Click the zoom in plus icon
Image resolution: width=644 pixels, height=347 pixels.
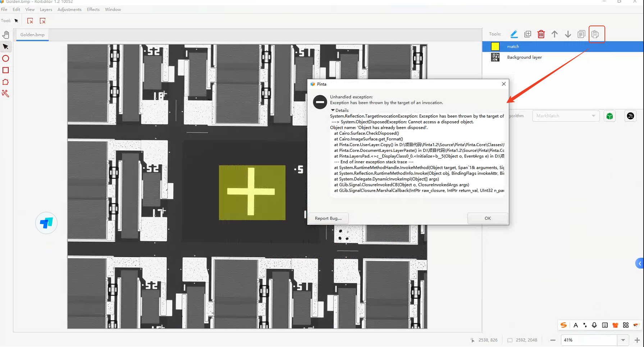pos(637,340)
